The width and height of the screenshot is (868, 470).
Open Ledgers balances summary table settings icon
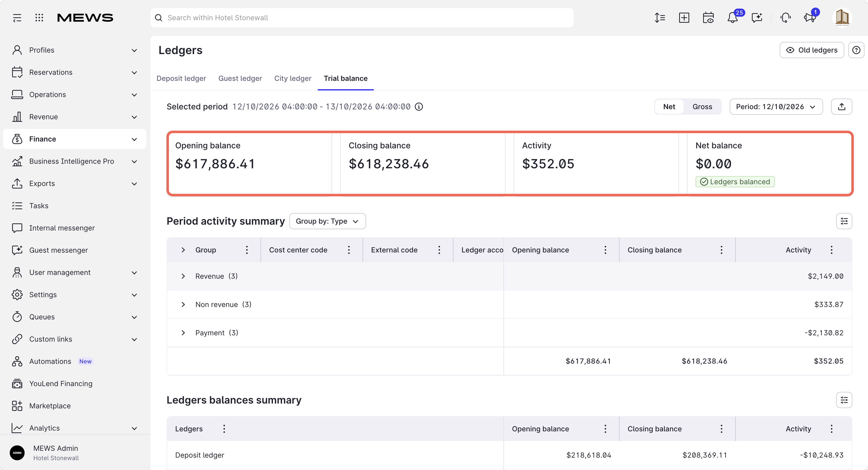844,400
